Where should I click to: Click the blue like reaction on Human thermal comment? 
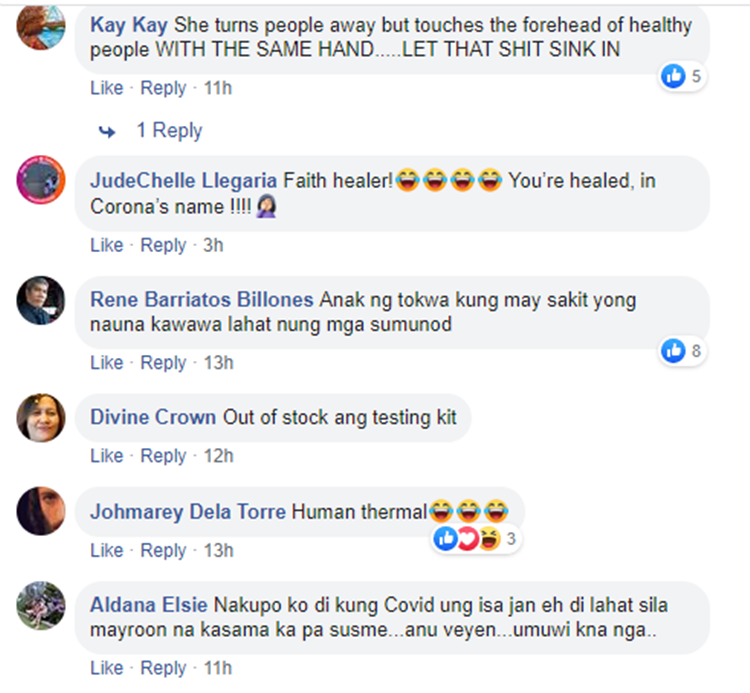click(x=445, y=539)
